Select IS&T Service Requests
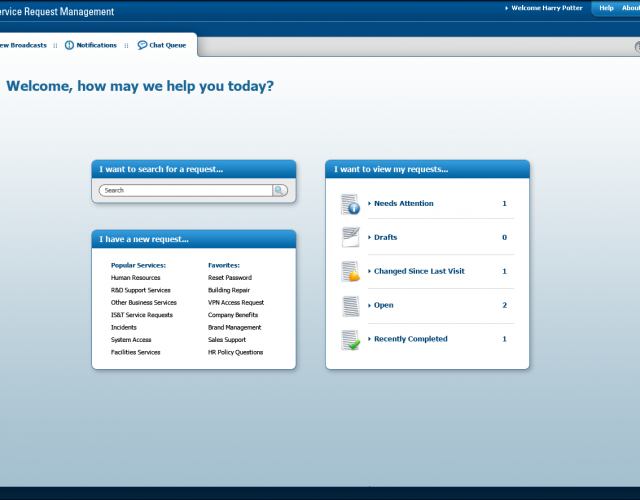The image size is (640, 500). point(142,315)
